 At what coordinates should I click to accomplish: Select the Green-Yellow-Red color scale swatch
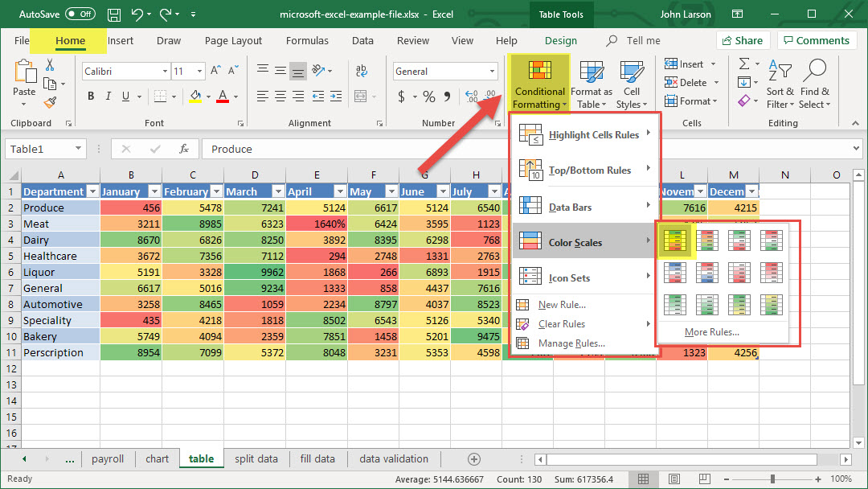point(675,240)
